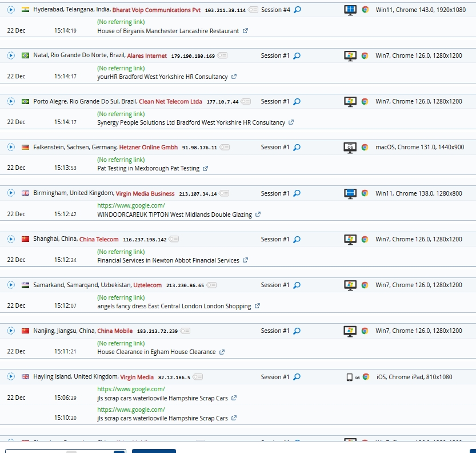Viewport: 476px width, 453px height.
Task: Open 'Financial Services in Newton Abbot' page link
Action: click(168, 260)
